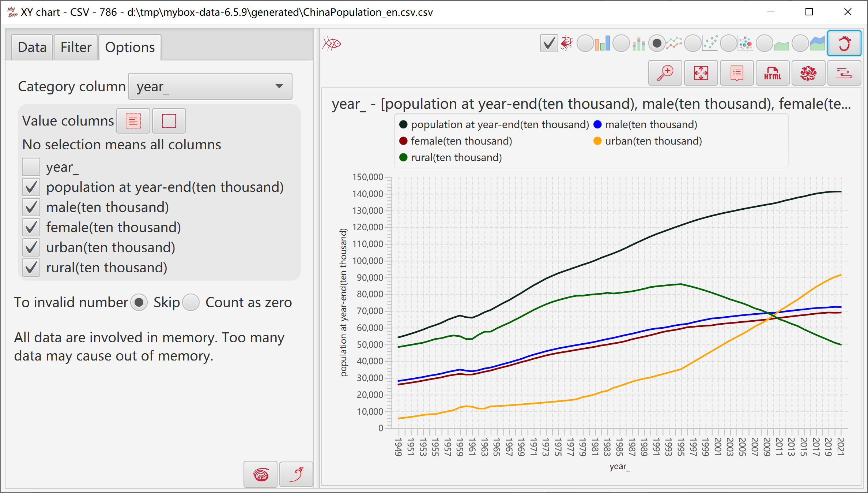Maximize the XY chart window
Image resolution: width=868 pixels, height=493 pixels.
(809, 12)
